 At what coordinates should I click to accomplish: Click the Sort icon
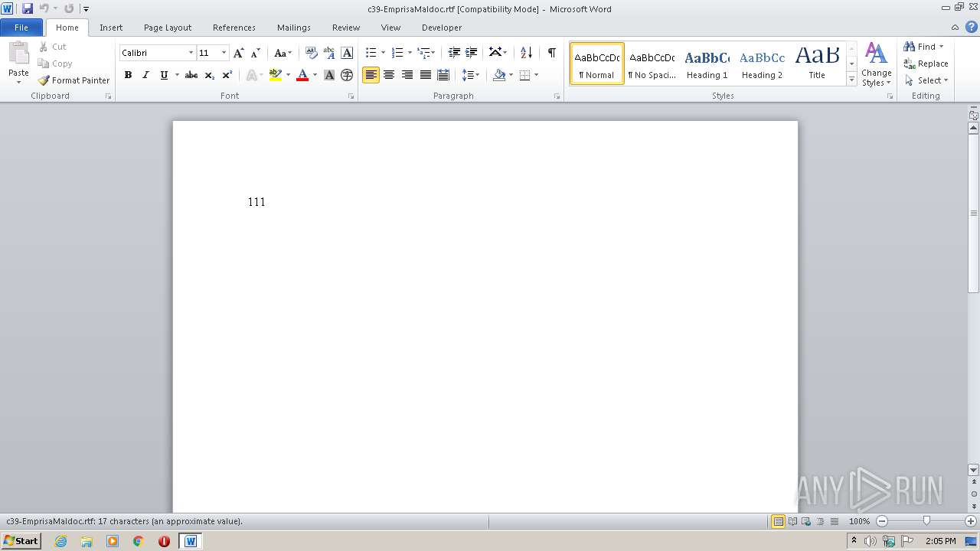pos(526,53)
